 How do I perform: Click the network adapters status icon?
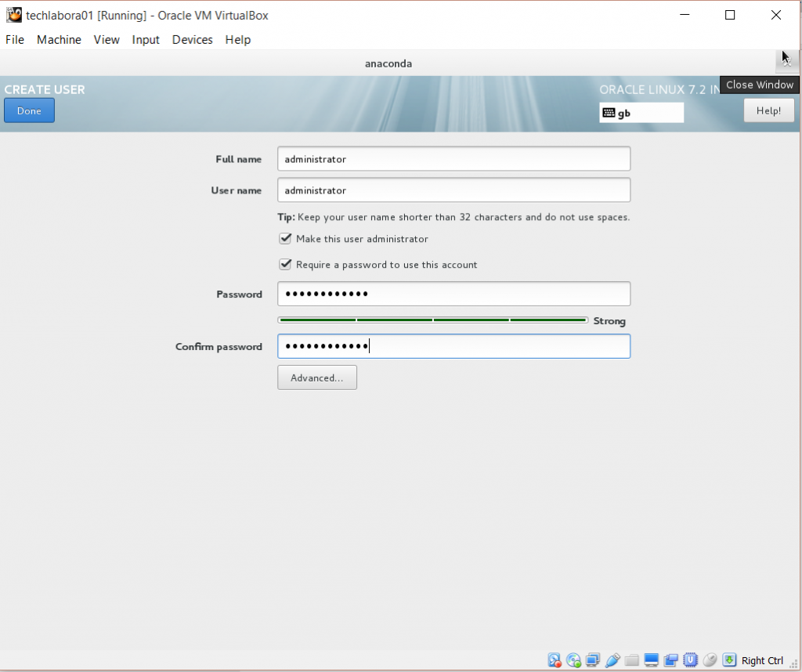[x=593, y=660]
